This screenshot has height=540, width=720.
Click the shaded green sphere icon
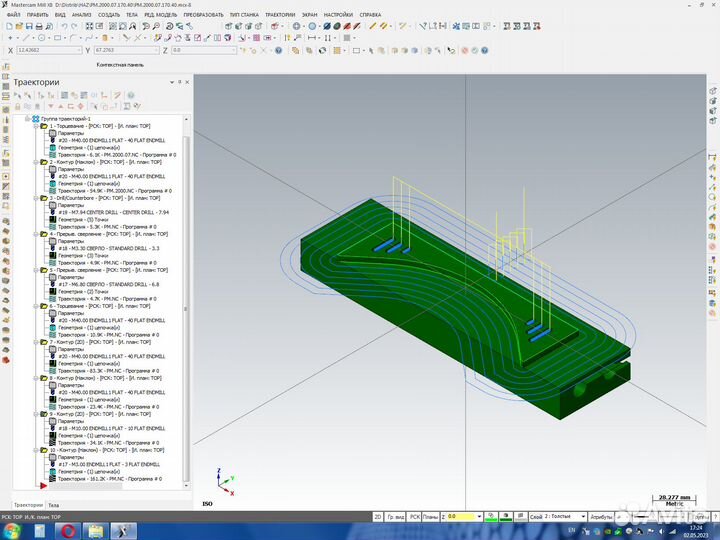[337, 27]
